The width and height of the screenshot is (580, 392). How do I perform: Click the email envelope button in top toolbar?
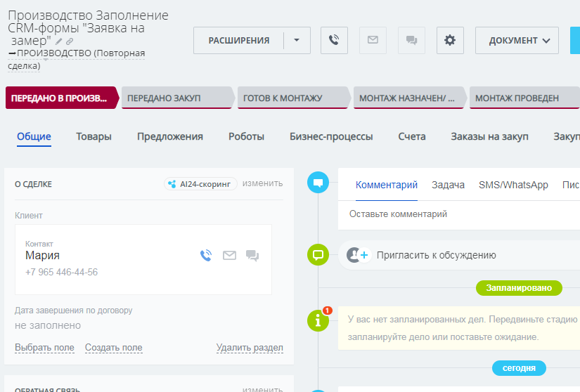(373, 40)
